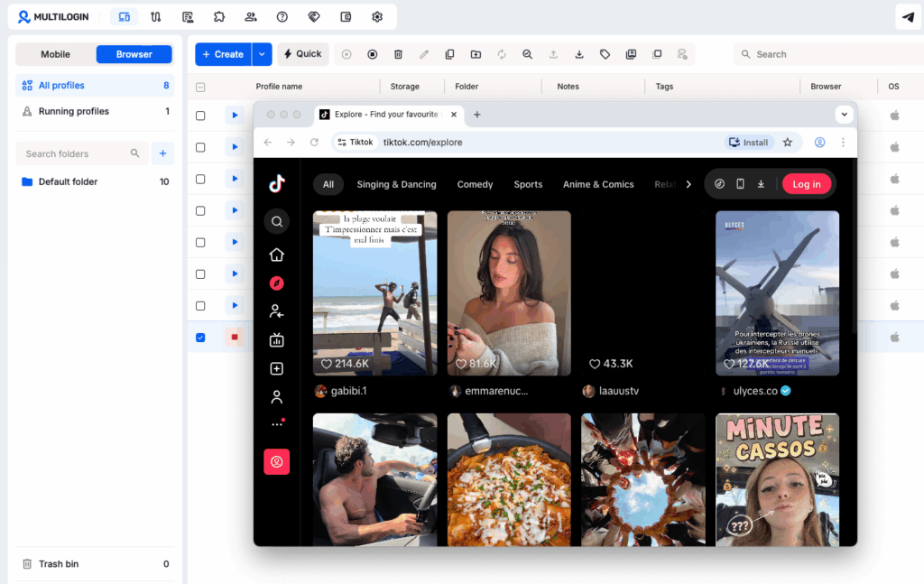Click the TikTok LIVE icon in sidebar

[277, 340]
